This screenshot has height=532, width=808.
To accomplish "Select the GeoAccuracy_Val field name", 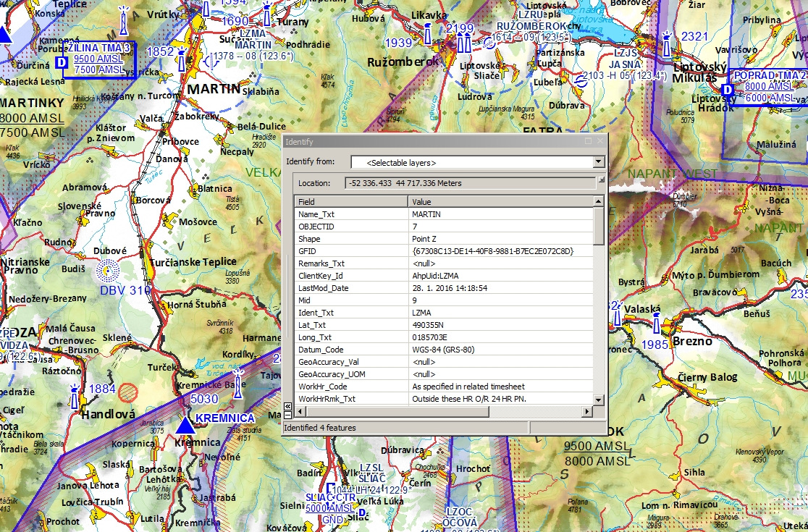I will click(x=329, y=363).
